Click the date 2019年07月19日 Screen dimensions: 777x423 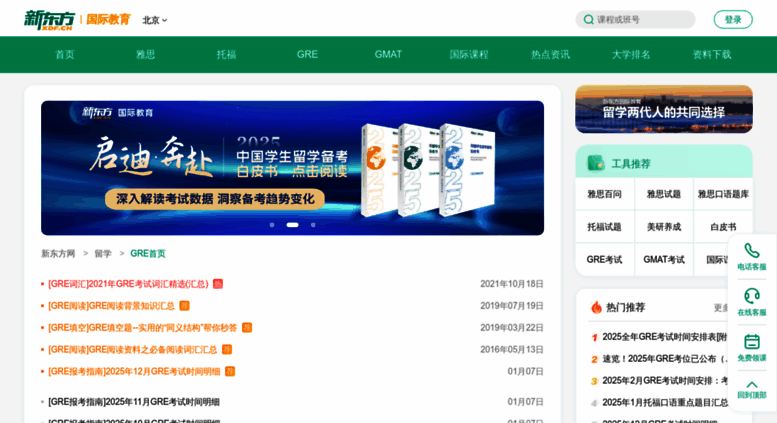point(511,306)
